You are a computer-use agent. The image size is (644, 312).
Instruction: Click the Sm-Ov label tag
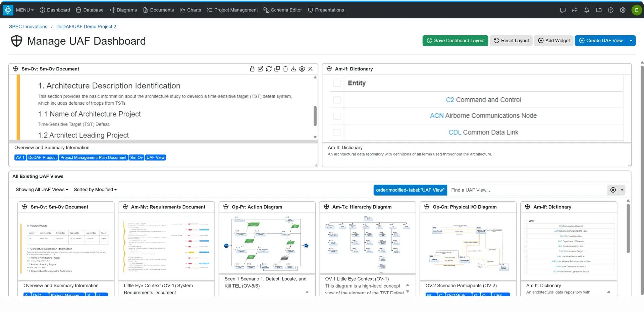click(x=136, y=157)
